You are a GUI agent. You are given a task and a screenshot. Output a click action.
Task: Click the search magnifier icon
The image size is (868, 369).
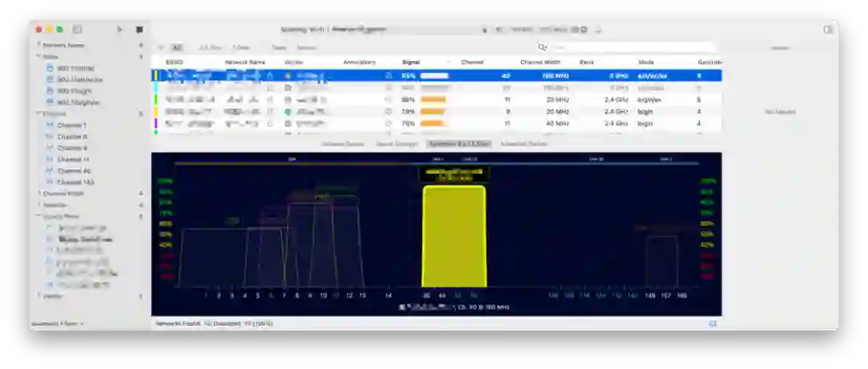tap(542, 47)
